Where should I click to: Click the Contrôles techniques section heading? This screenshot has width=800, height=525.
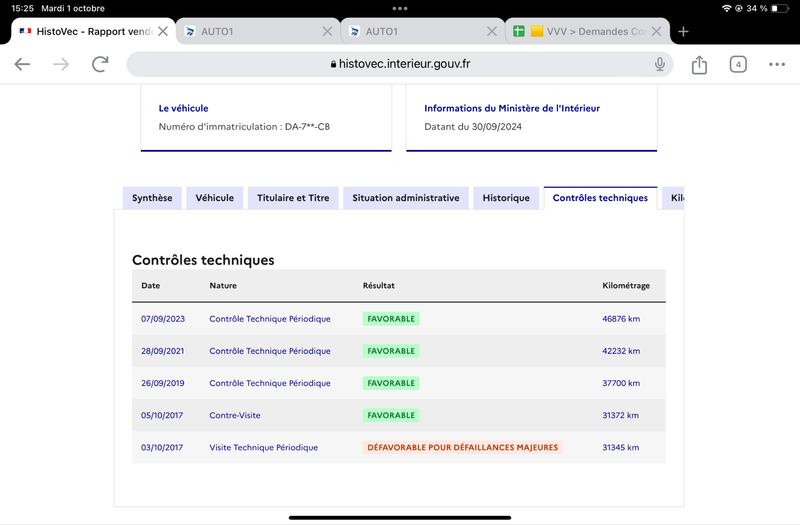click(x=203, y=260)
